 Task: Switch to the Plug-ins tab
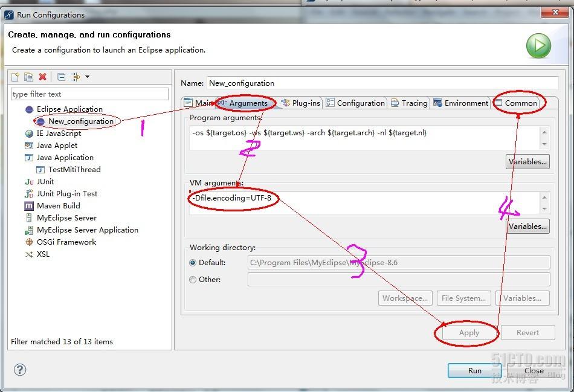pyautogui.click(x=300, y=103)
